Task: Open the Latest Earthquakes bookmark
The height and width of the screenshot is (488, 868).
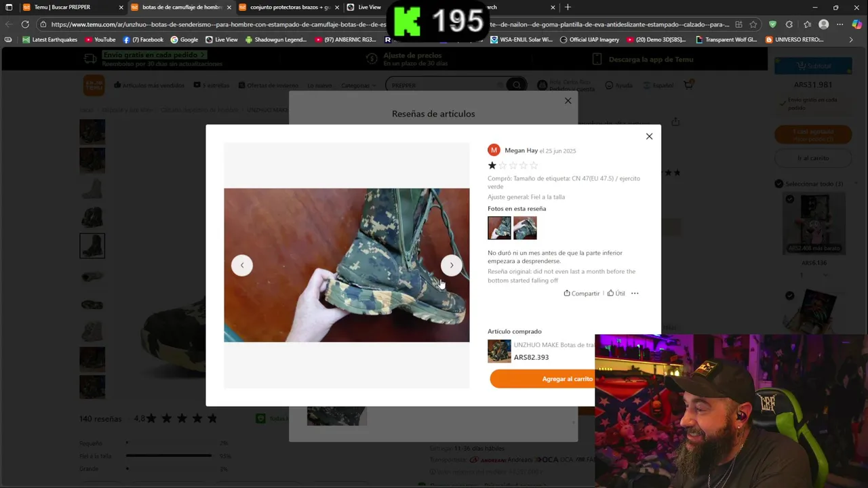Action: [x=50, y=39]
